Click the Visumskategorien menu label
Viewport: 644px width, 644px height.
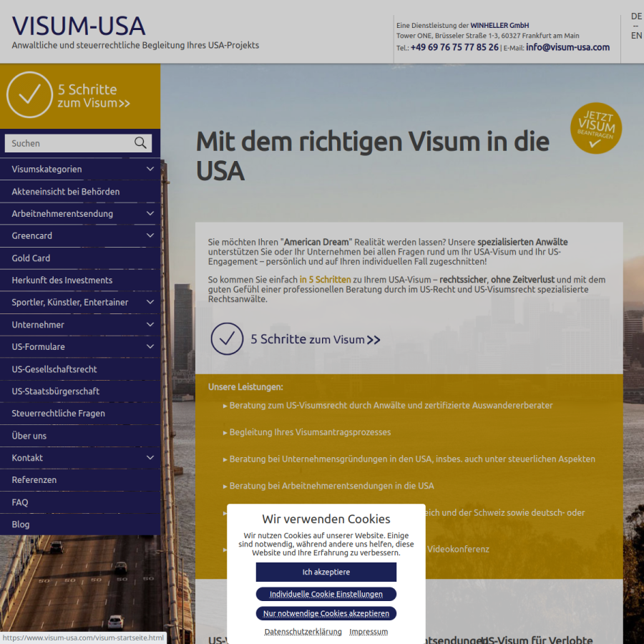(x=47, y=169)
